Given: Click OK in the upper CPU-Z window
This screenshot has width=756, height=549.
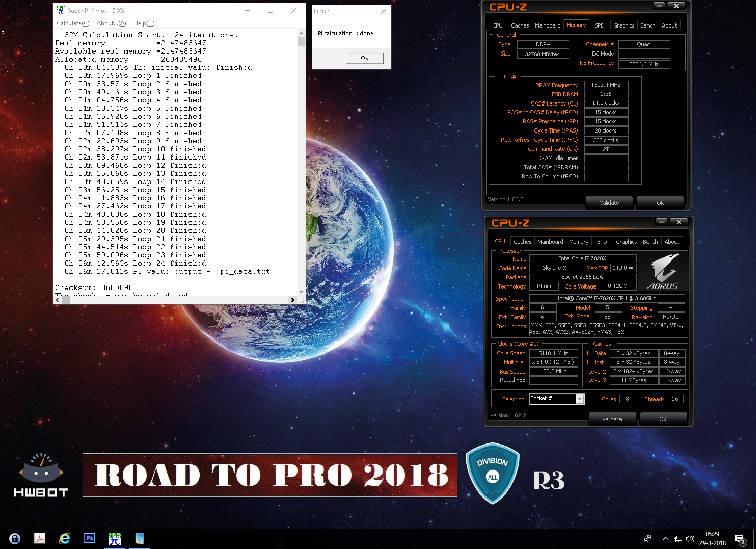Looking at the screenshot, I should point(660,203).
